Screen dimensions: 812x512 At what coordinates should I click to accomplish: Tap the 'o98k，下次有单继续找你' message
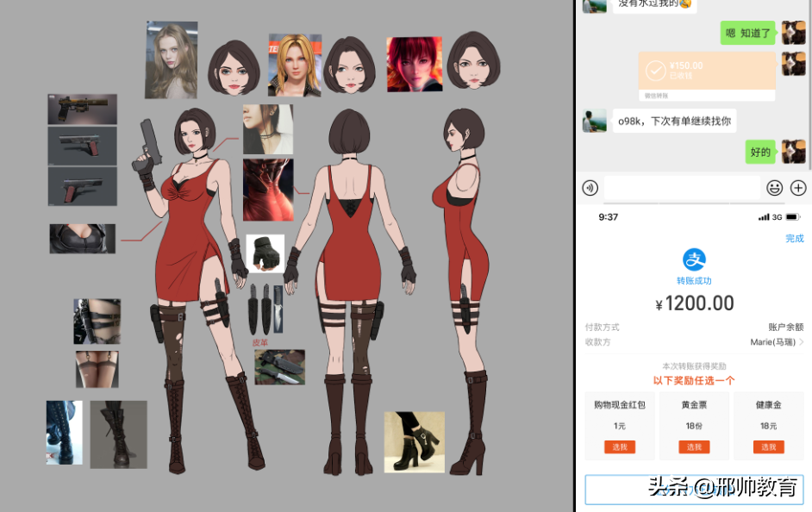[x=674, y=122]
